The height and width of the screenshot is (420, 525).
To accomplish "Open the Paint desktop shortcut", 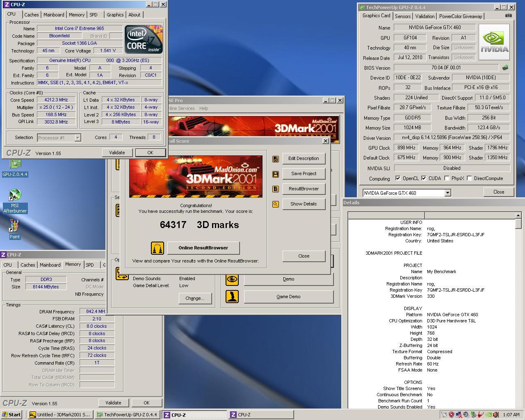I will (15, 229).
